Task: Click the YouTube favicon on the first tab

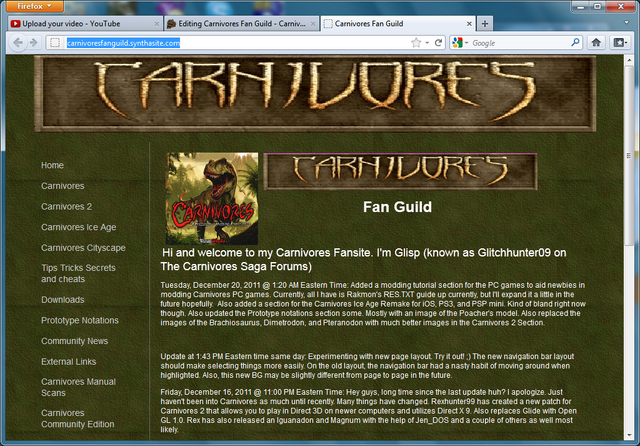Action: click(x=16, y=24)
